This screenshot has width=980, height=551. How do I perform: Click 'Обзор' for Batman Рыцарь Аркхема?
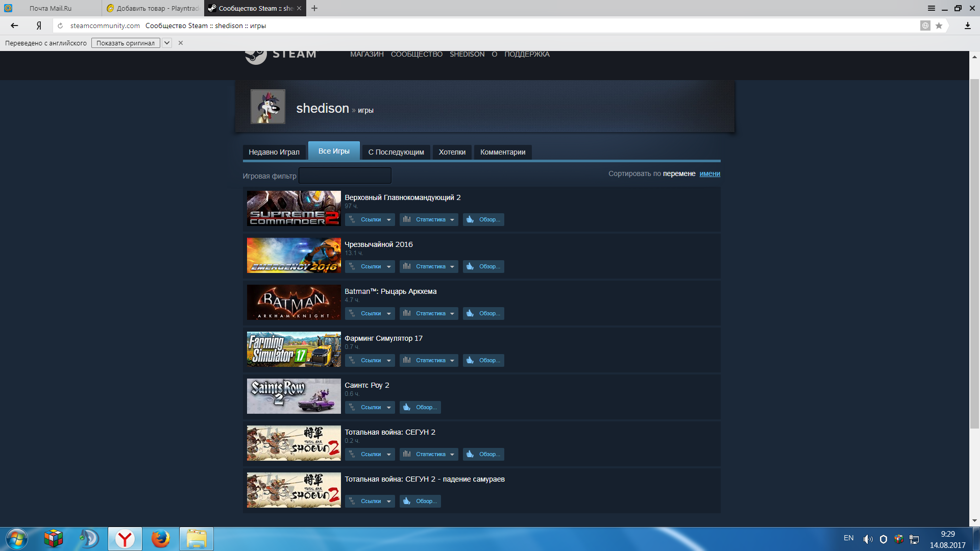click(x=483, y=313)
